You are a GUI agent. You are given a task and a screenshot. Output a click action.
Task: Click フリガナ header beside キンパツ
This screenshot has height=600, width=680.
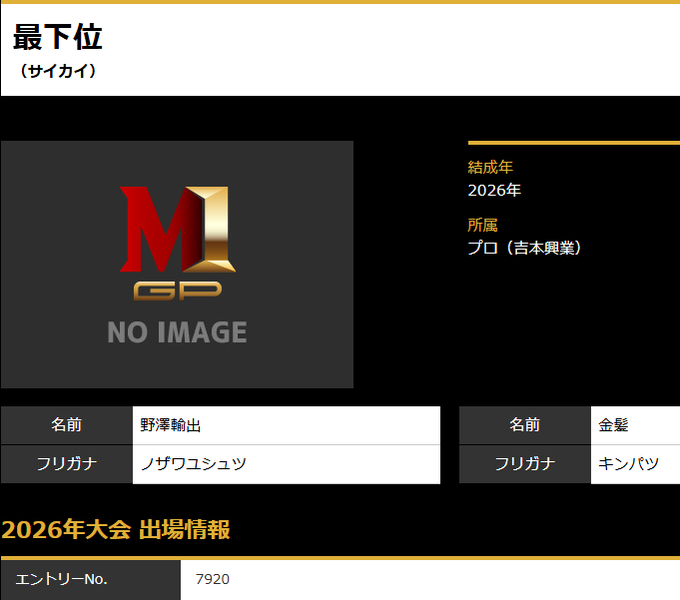pos(525,464)
